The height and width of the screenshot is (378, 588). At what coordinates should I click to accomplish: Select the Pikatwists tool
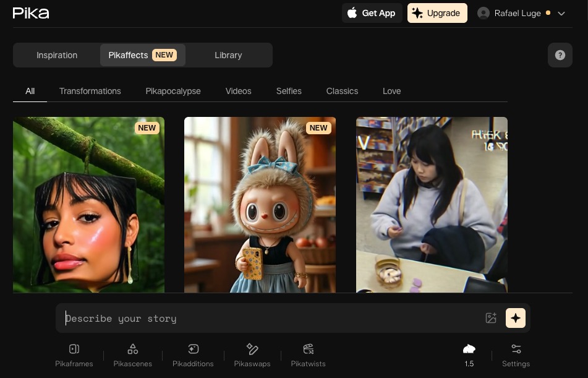[x=308, y=355]
